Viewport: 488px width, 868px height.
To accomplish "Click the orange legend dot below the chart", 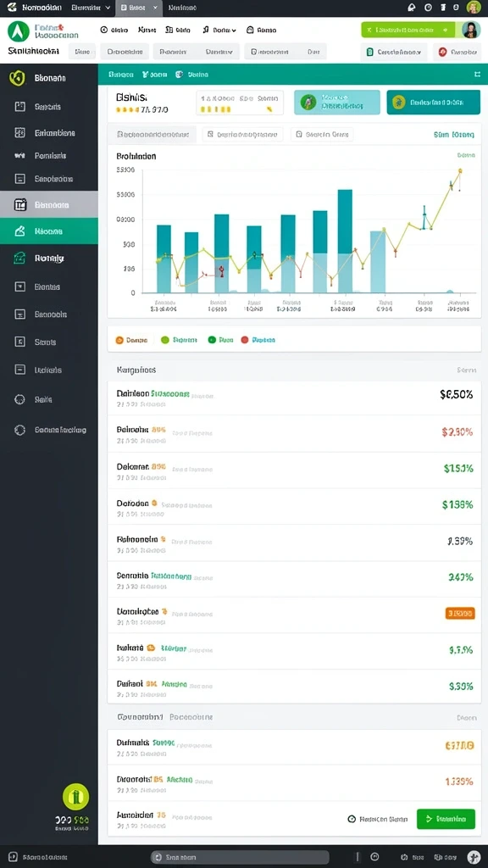I will pos(119,340).
